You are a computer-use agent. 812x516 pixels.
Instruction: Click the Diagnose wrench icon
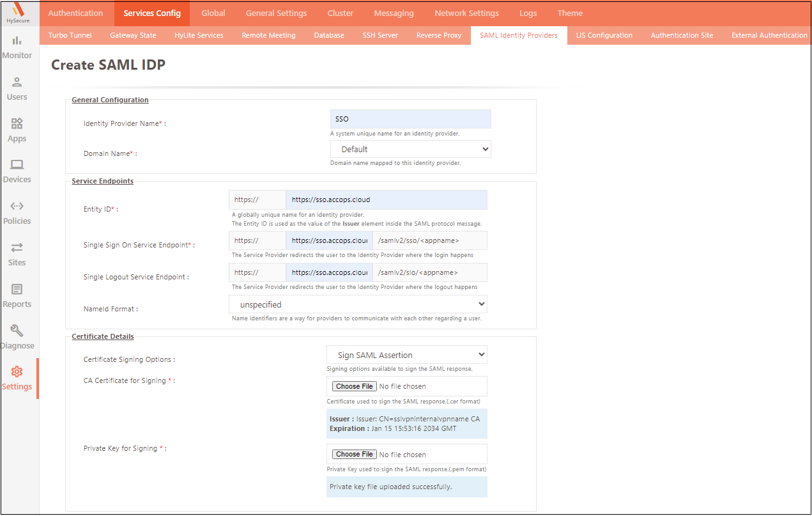(17, 331)
